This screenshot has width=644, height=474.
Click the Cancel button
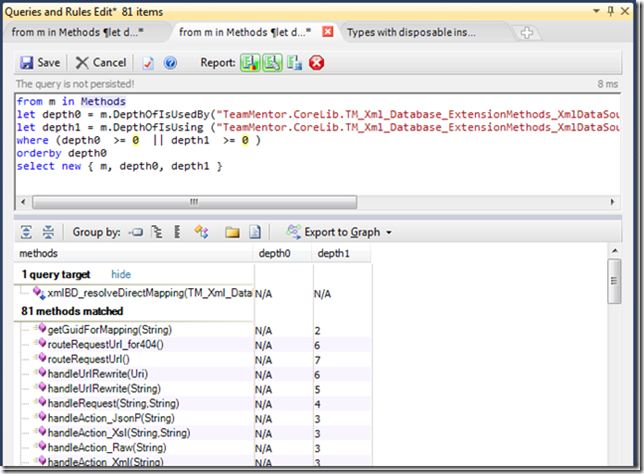[101, 62]
